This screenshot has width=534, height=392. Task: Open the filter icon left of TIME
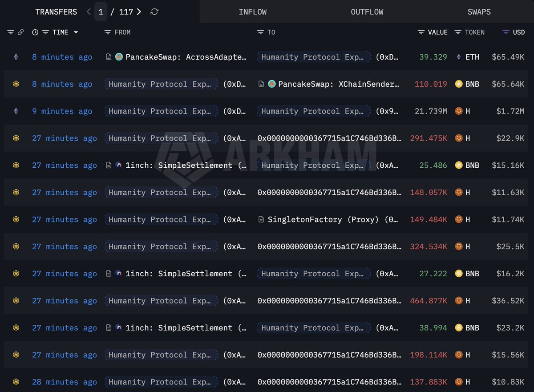coord(45,32)
